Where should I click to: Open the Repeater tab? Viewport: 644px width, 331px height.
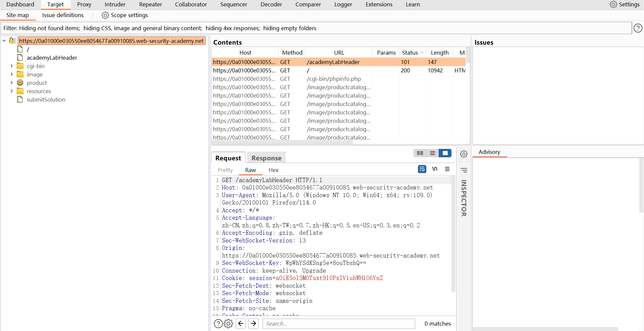[150, 4]
